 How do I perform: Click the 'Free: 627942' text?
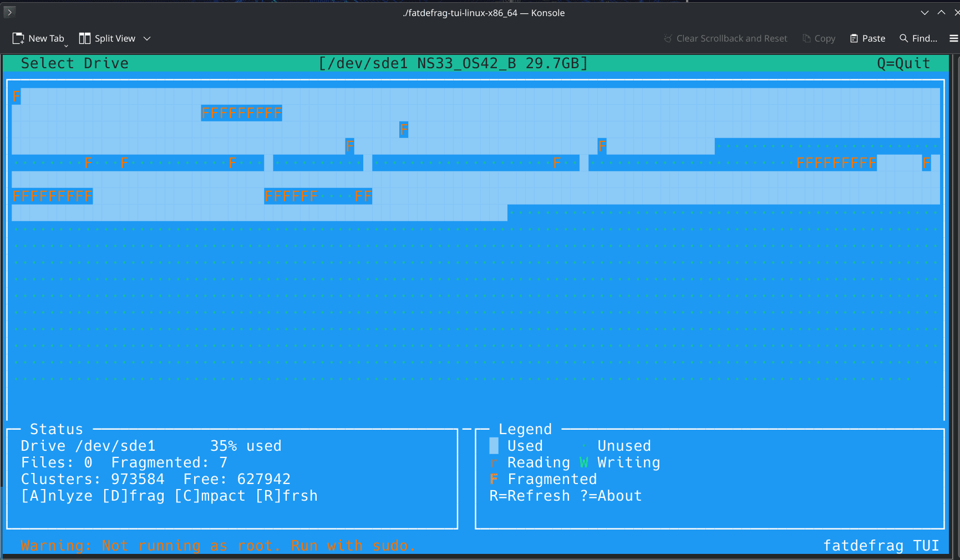(237, 479)
